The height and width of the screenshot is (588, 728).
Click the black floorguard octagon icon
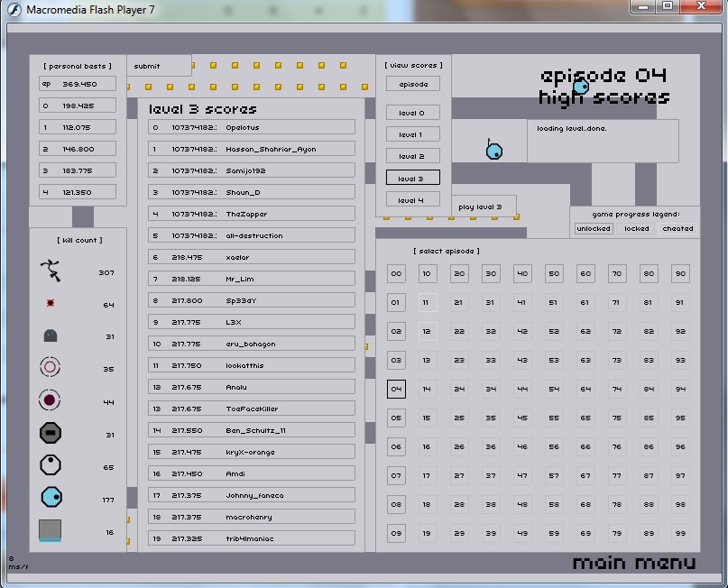point(51,434)
